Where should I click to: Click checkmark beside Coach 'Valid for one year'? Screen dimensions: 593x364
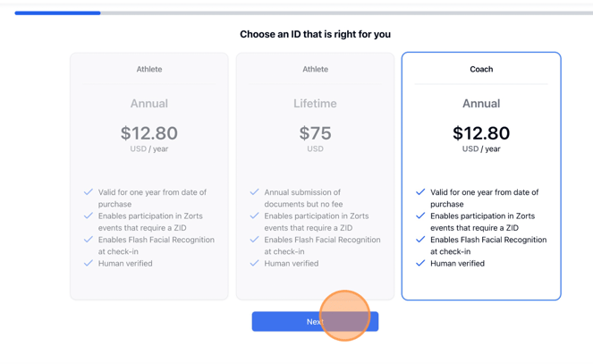pos(420,191)
